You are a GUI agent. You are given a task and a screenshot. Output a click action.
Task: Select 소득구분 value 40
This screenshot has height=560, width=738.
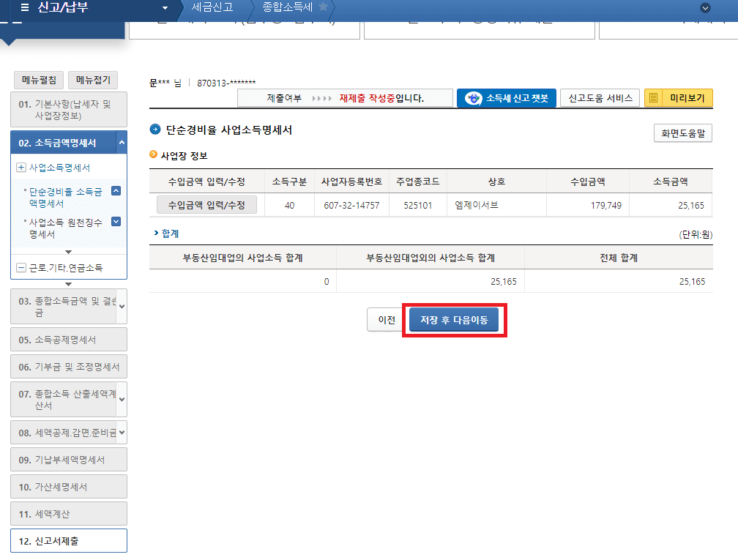(289, 206)
